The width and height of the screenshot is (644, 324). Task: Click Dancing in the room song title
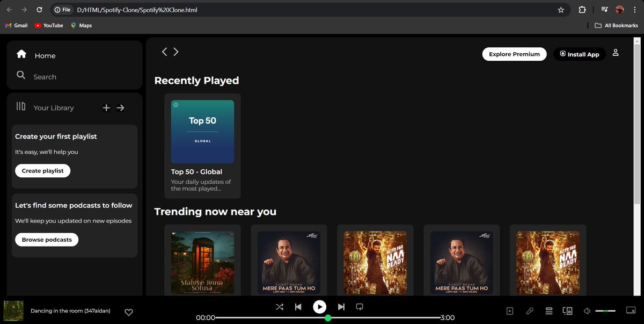coord(70,311)
